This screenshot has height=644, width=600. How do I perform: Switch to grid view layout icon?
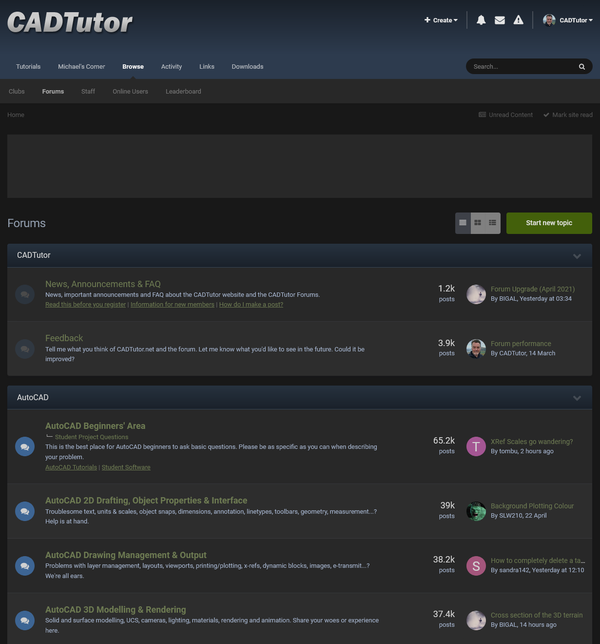pyautogui.click(x=478, y=223)
